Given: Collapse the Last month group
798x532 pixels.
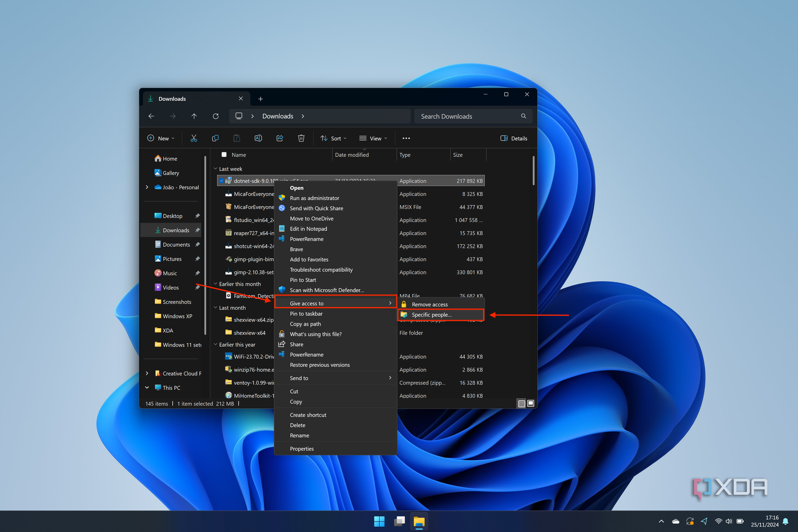Looking at the screenshot, I should click(x=216, y=308).
